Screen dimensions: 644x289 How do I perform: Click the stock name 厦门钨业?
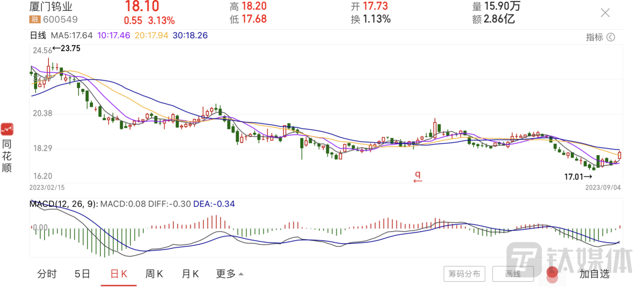[x=51, y=7]
